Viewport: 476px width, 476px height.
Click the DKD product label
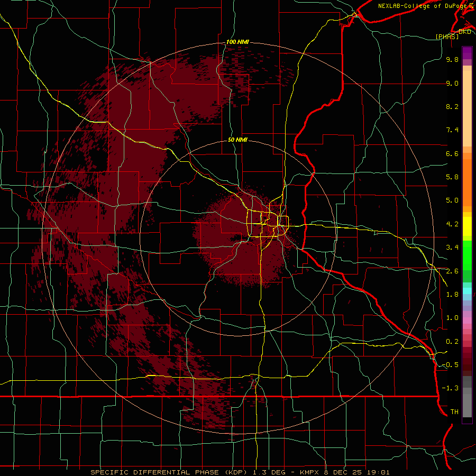tap(464, 32)
